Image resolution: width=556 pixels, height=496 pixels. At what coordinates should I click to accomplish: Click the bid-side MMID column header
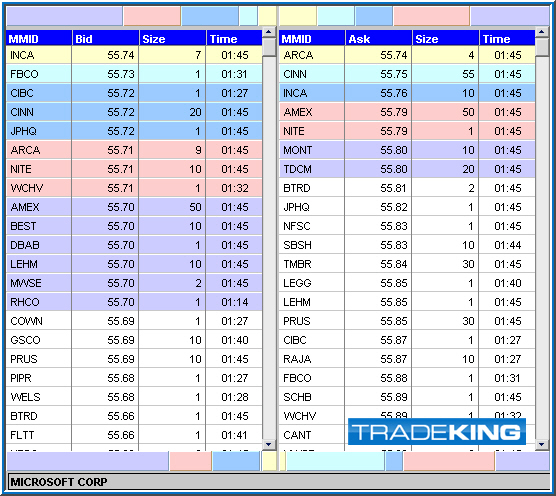[x=39, y=38]
